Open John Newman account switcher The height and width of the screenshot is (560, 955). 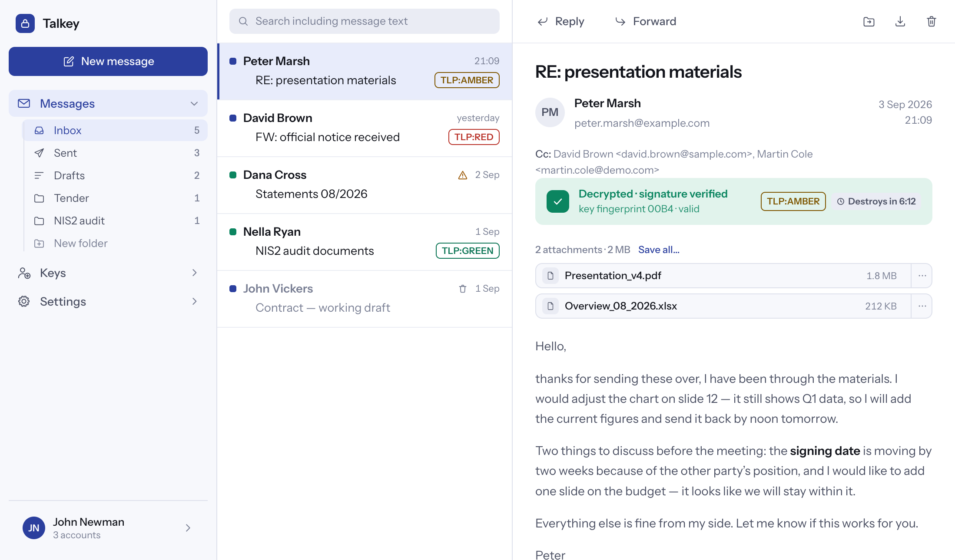point(108,528)
